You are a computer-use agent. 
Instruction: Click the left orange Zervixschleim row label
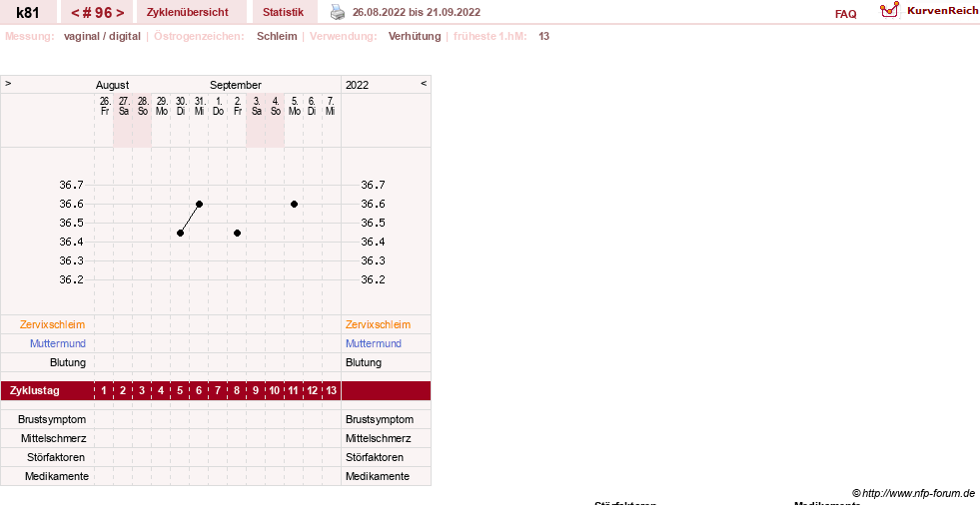click(x=53, y=324)
